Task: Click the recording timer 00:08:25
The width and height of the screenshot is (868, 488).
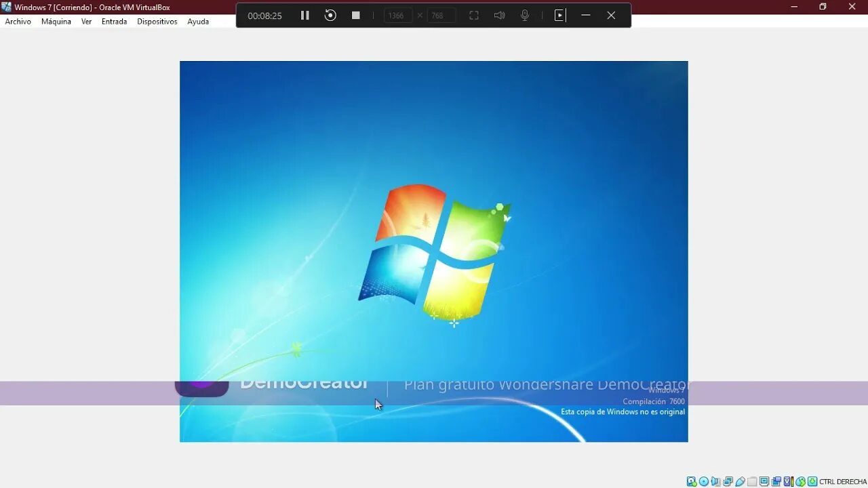Action: tap(264, 16)
